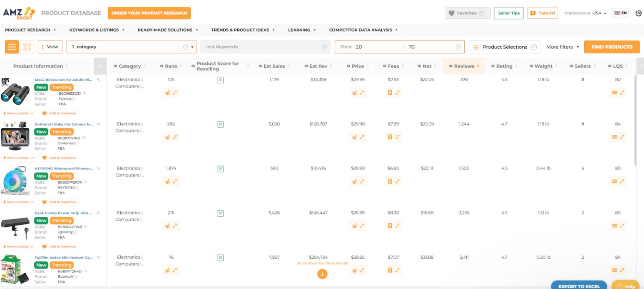Open the category dropdown
This screenshot has height=289, width=644.
click(x=131, y=47)
